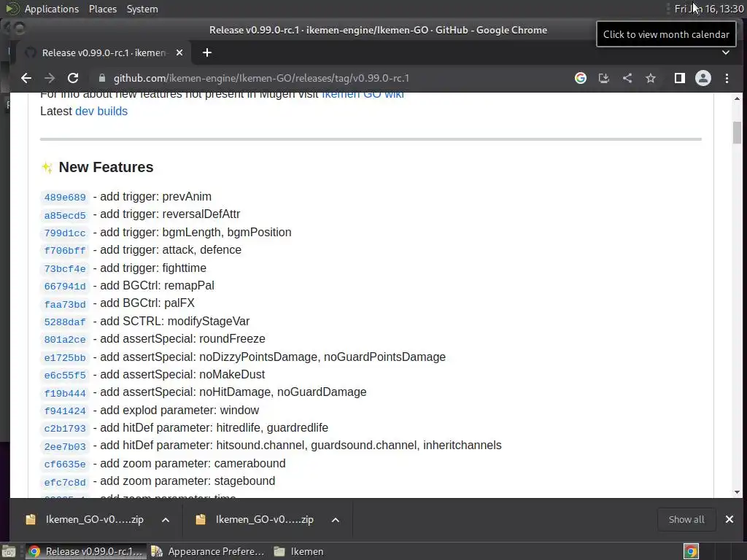Click the Chrome icon in bottom-right workspace switcher
The image size is (747, 560).
(691, 551)
